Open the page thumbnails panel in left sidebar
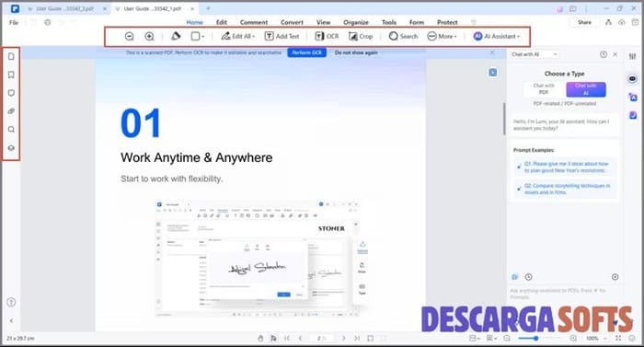This screenshot has width=644, height=347. pos(11,56)
